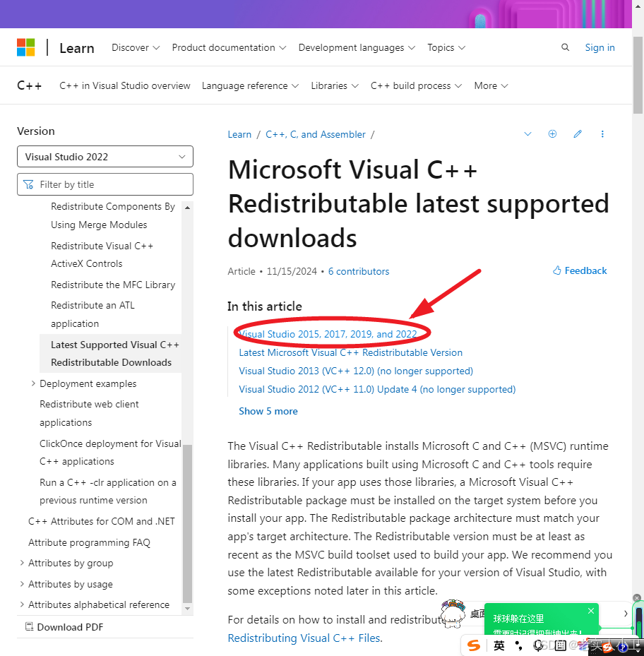This screenshot has width=644, height=656.
Task: Click the cartoon mascot character icon
Action: pos(453,614)
